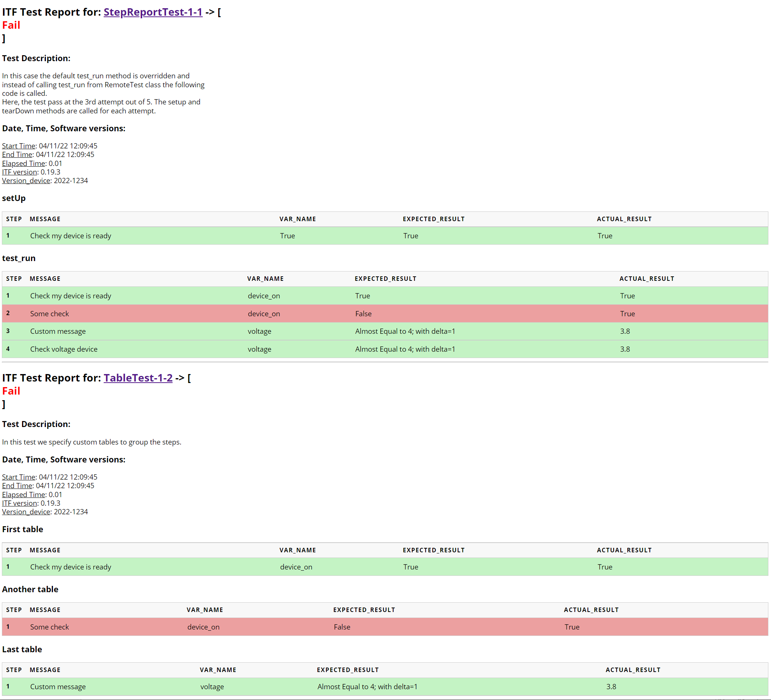Click the 'First table' heading
771x700 pixels.
coord(22,529)
